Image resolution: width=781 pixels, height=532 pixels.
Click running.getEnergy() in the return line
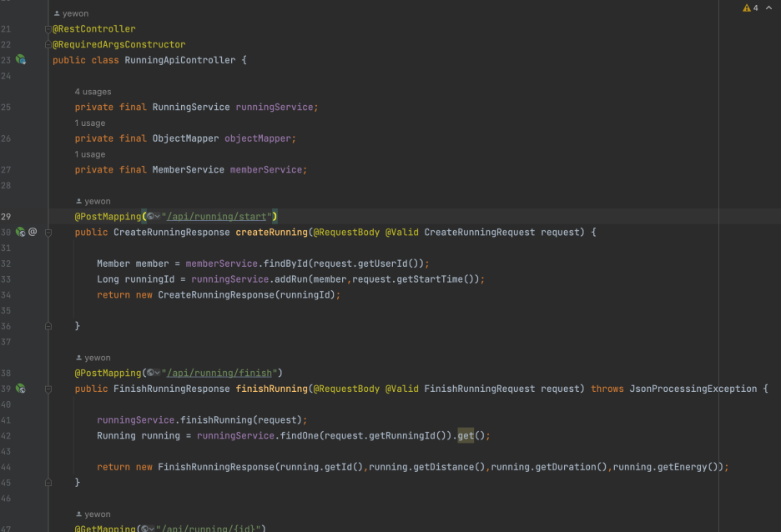668,467
